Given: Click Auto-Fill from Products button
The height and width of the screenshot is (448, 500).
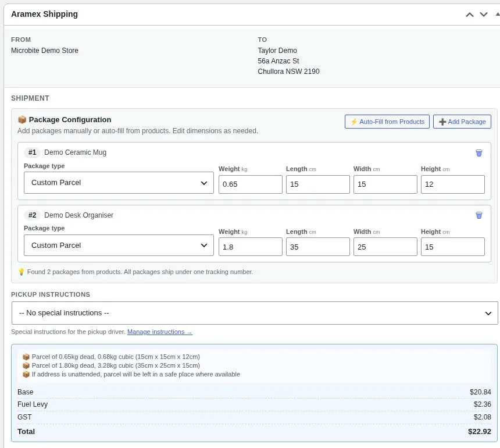Looking at the screenshot, I should pos(387,122).
